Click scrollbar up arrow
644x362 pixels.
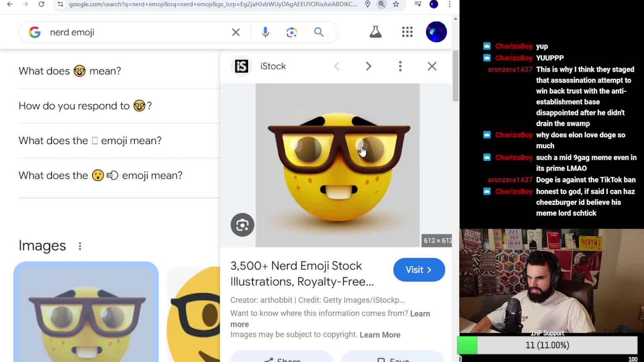click(x=456, y=18)
